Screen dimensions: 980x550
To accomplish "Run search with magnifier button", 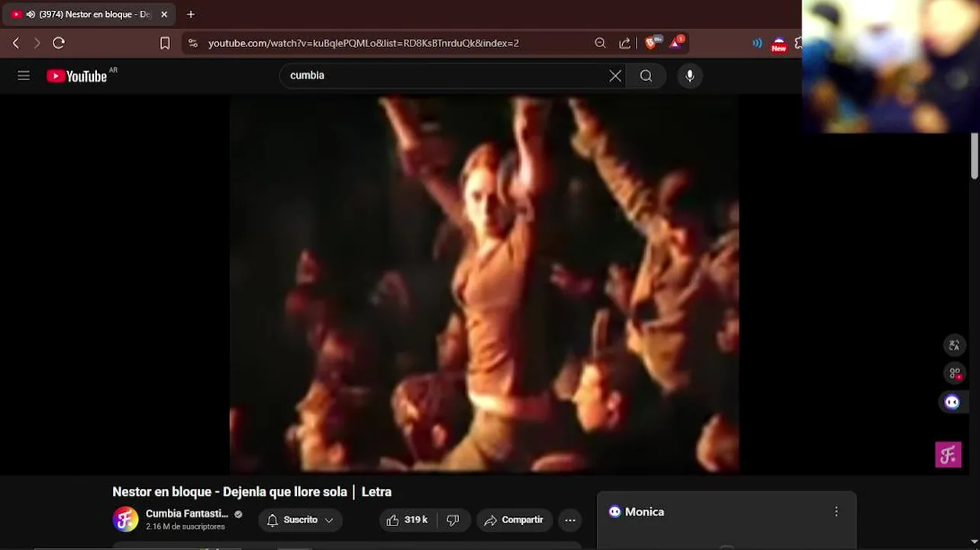I will (x=646, y=76).
